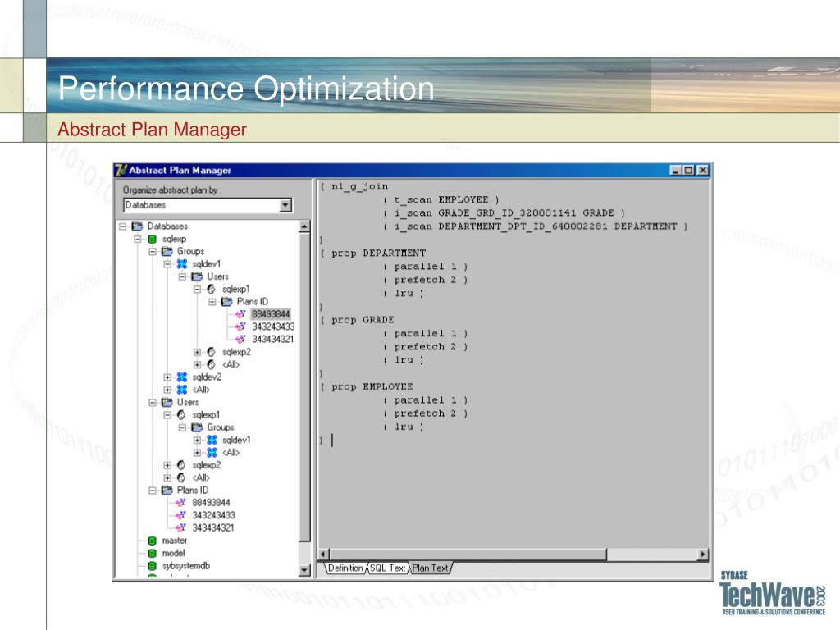Expand the sqlexp2 node under sqldev1's Users
This screenshot has height=630, width=840.
[x=198, y=352]
